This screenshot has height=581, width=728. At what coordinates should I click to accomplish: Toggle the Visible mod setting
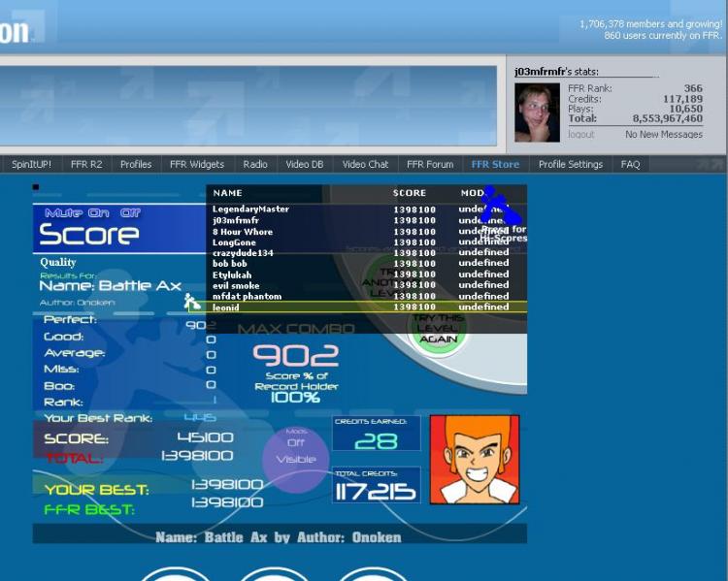click(x=296, y=459)
